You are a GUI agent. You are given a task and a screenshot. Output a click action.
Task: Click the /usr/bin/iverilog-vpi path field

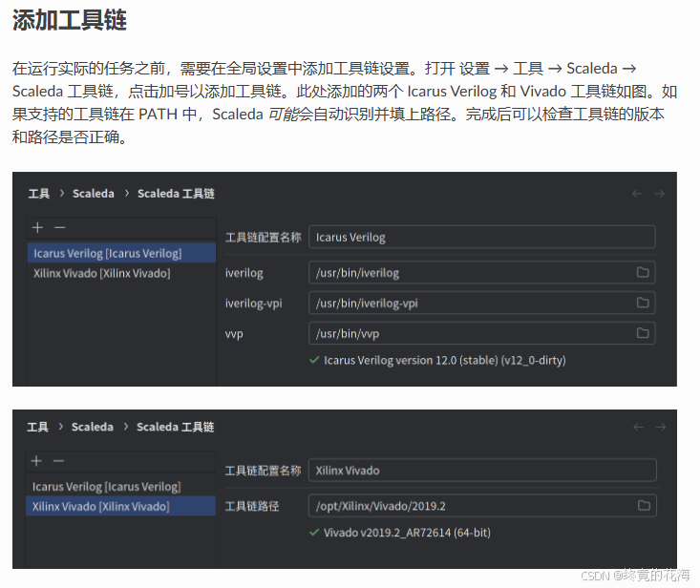(x=482, y=303)
